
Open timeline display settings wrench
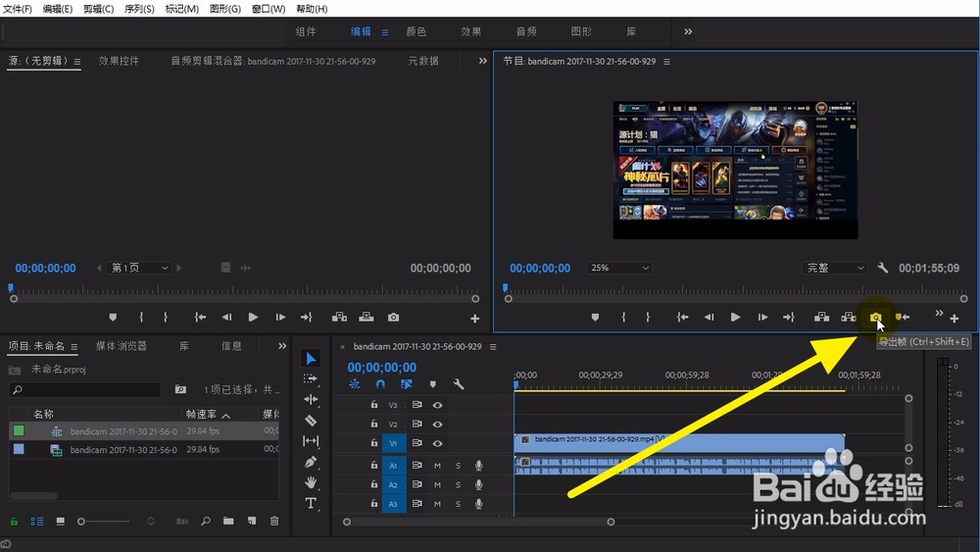tap(458, 384)
